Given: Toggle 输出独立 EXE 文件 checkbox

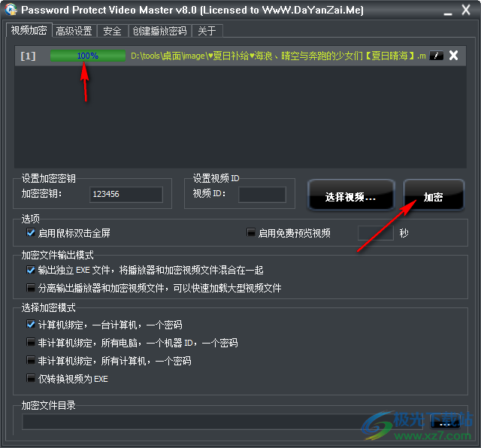Looking at the screenshot, I should tap(31, 270).
